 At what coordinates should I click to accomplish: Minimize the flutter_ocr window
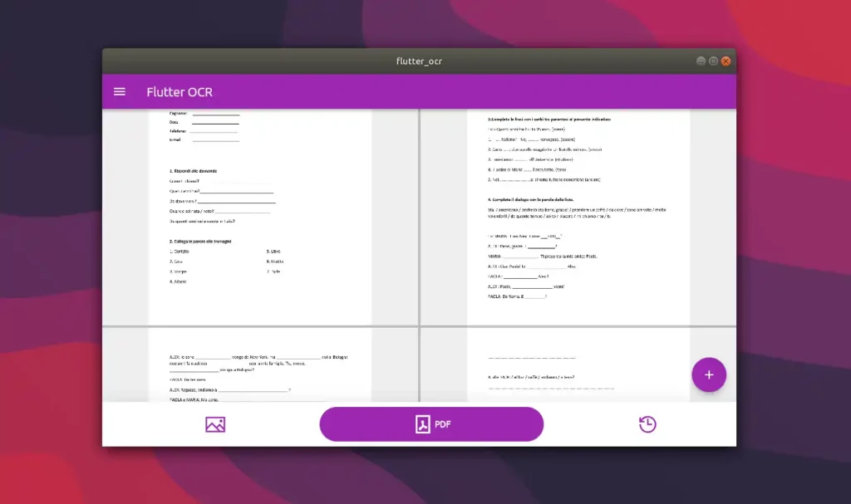coord(701,61)
